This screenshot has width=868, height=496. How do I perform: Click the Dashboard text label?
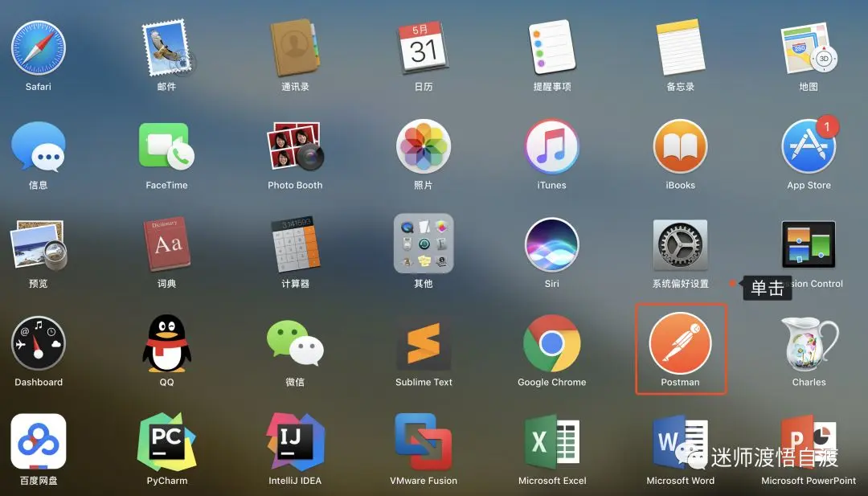click(39, 383)
